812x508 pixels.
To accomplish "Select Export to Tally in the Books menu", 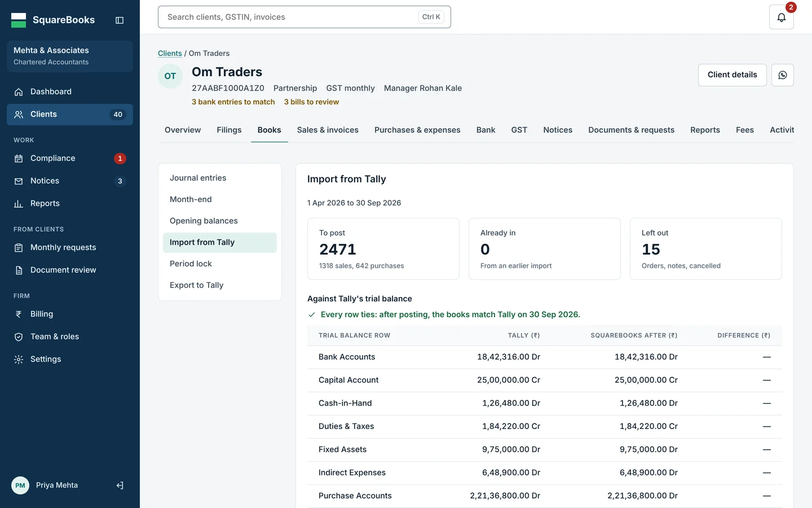I will pyautogui.click(x=220, y=285).
